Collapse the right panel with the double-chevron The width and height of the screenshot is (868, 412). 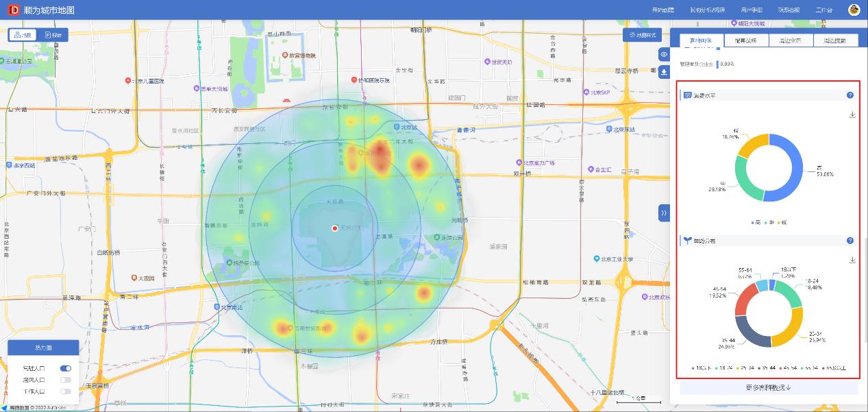[x=664, y=213]
